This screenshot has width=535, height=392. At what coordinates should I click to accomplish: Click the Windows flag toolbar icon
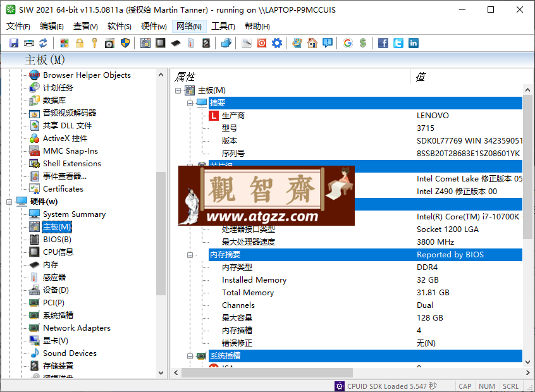(x=65, y=43)
